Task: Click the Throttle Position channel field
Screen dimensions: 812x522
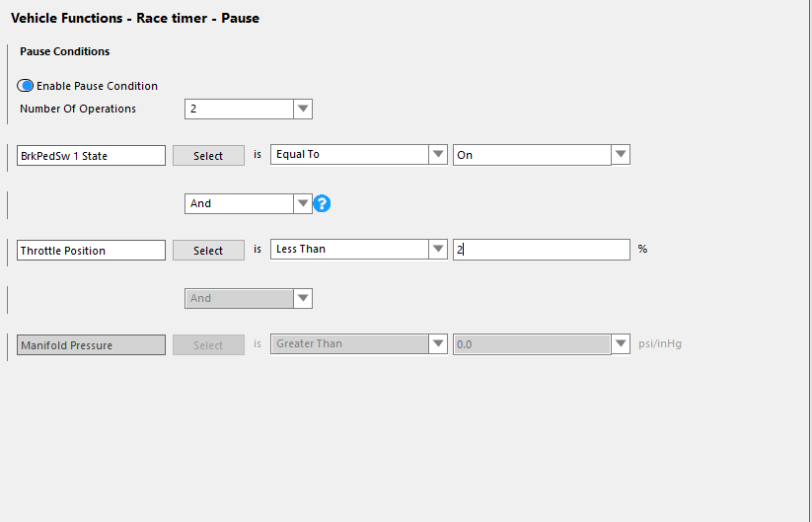Action: pos(91,250)
